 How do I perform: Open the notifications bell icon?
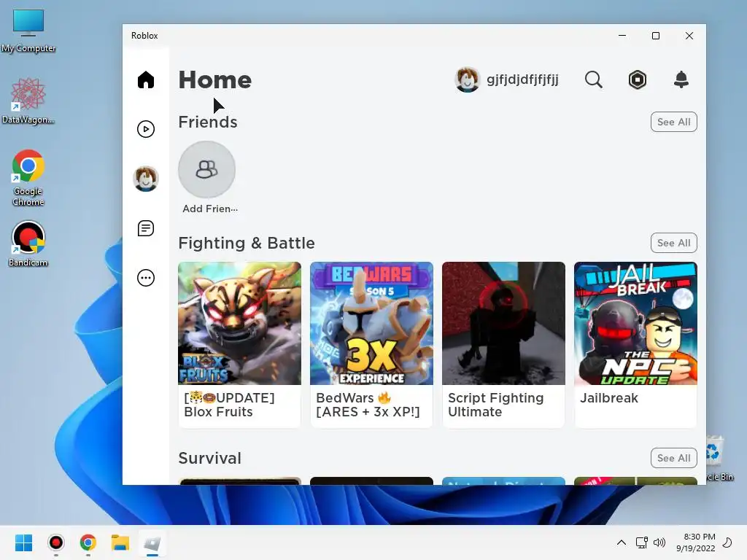[x=681, y=79]
